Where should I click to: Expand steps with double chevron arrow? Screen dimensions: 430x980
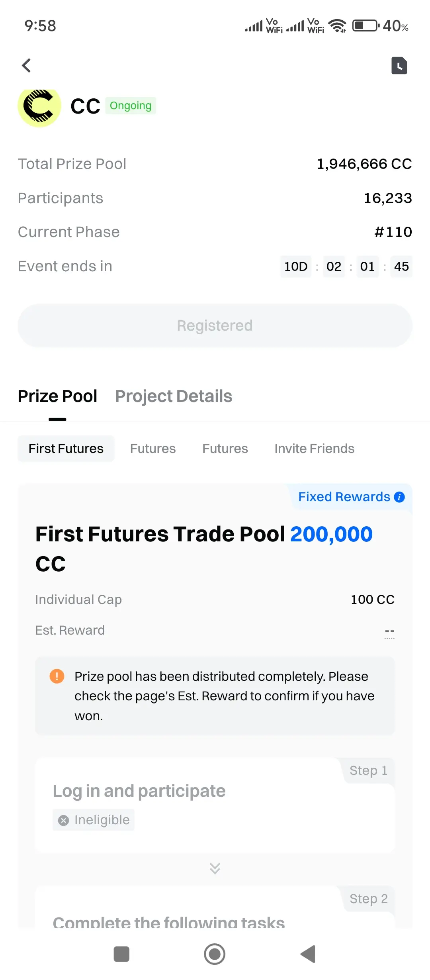point(215,868)
